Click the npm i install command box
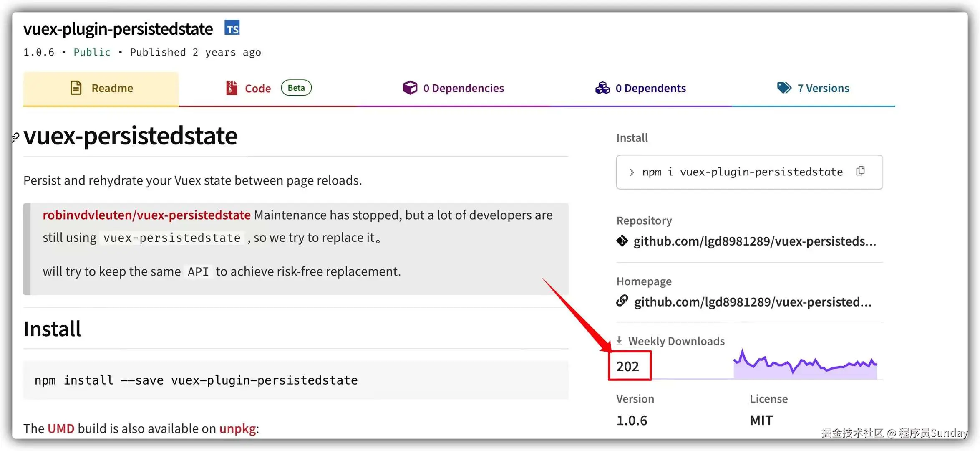The image size is (980, 451). (x=742, y=172)
